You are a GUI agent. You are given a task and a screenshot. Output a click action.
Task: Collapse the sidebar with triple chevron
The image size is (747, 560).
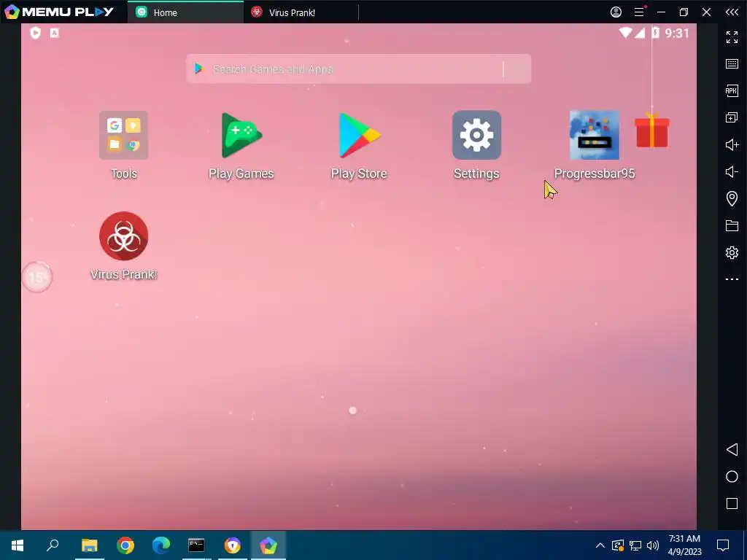click(x=732, y=12)
